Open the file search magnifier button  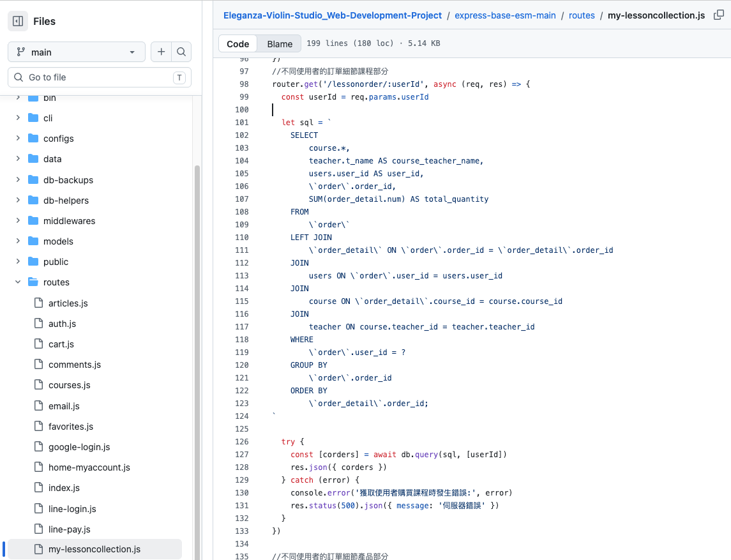181,52
